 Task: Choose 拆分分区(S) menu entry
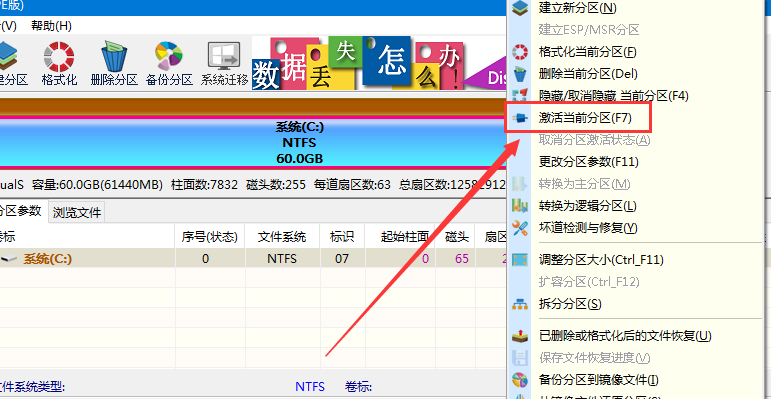(x=570, y=304)
